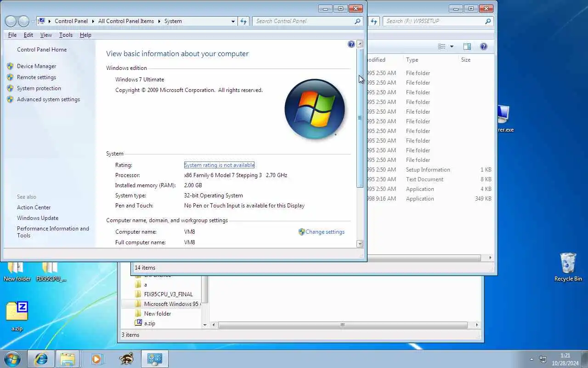Go to Control Panel Home
Screen dimensions: 588x368
tap(42, 50)
